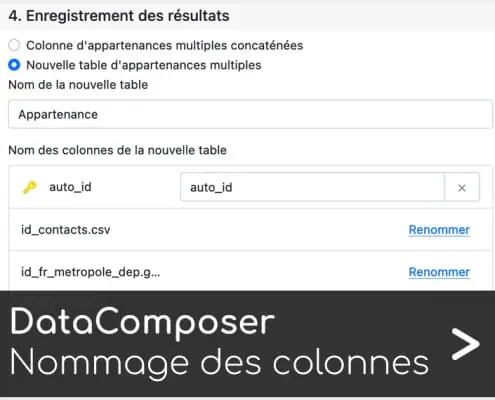
Task: Click the auto_id column label text
Action: click(70, 187)
